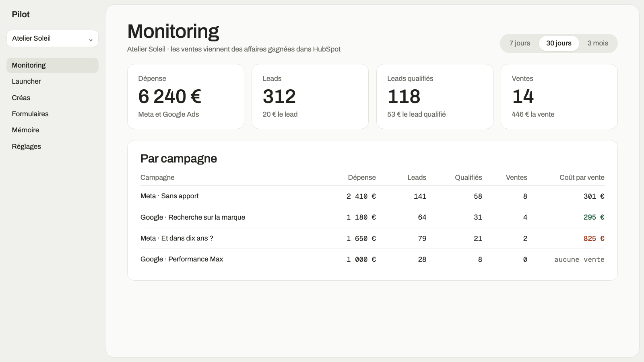Viewport: 644px width, 362px height.
Task: Open the Monitoring section in the sidebar
Action: click(x=52, y=65)
